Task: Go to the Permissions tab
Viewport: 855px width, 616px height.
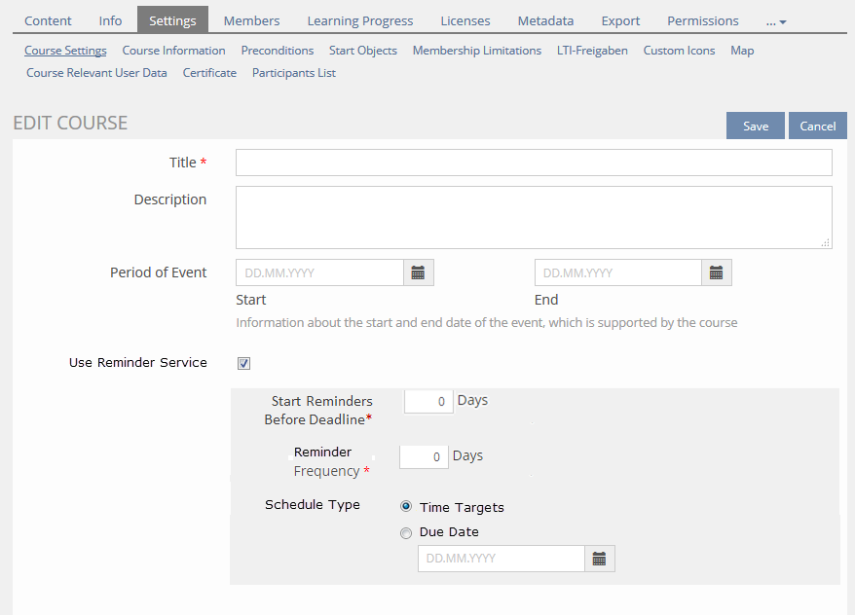Action: 702,20
